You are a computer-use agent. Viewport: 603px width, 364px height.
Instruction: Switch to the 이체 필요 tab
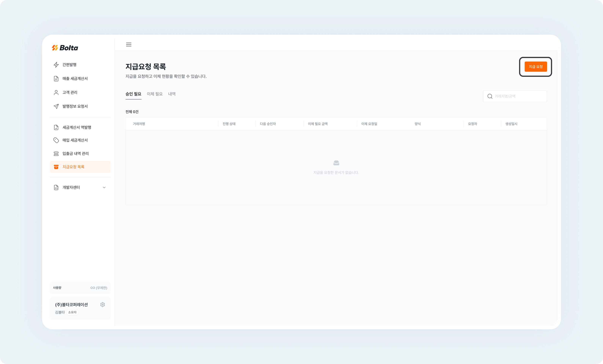(x=155, y=94)
